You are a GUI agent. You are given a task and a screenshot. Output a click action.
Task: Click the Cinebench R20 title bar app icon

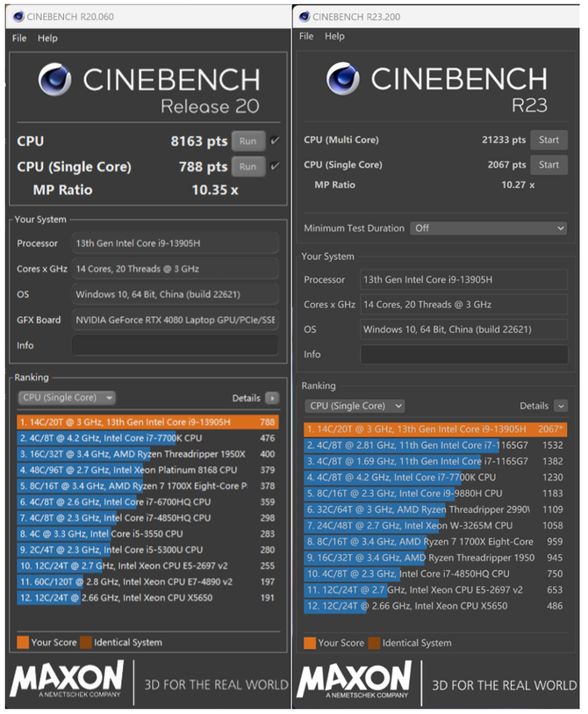pos(18,17)
